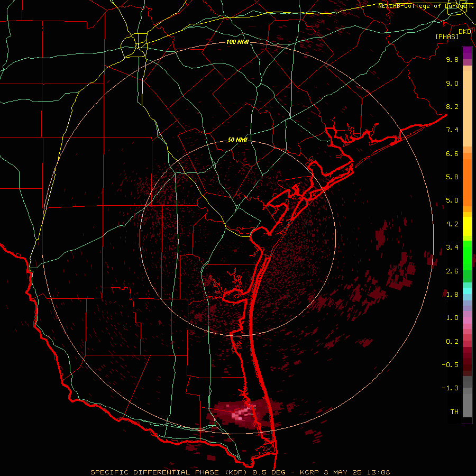Screen dimensions: 476x476
Task: Click the -0.5 legend value
Action: (450, 365)
